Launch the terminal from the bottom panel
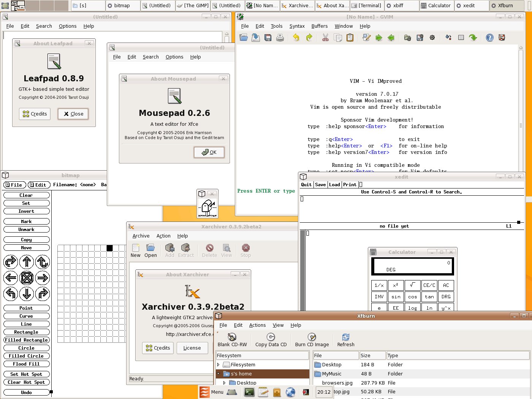Viewport: 532px width, 399px height. pos(249,392)
